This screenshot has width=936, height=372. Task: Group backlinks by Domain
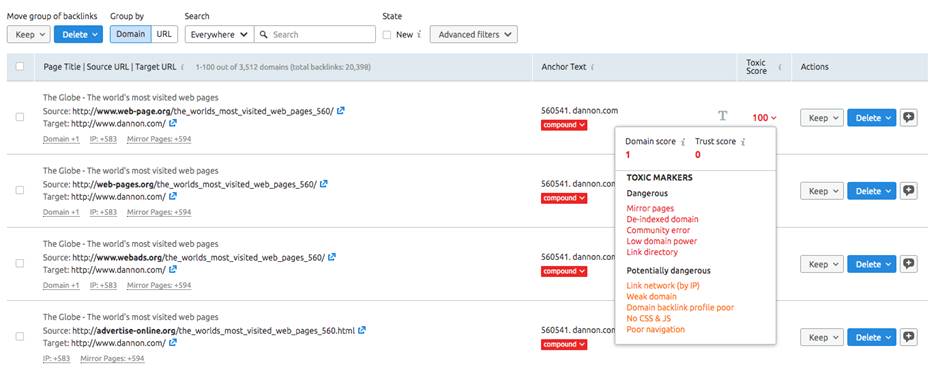point(131,34)
